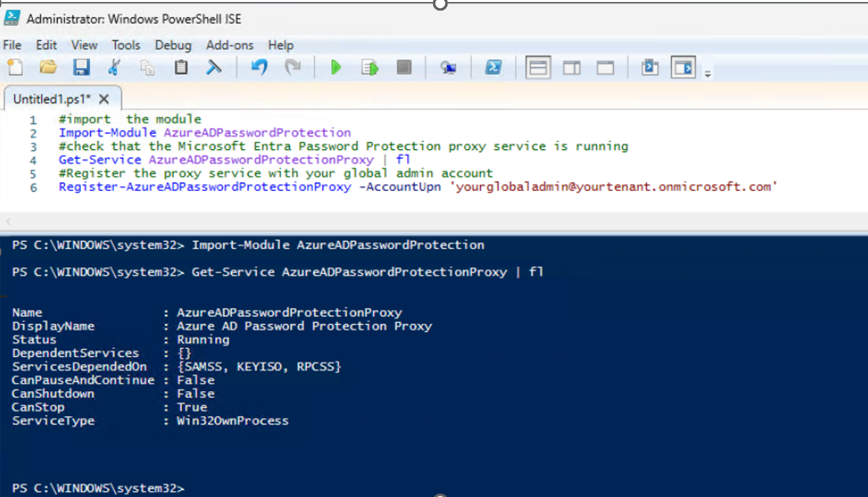Open the Debug menu

pyautogui.click(x=173, y=45)
